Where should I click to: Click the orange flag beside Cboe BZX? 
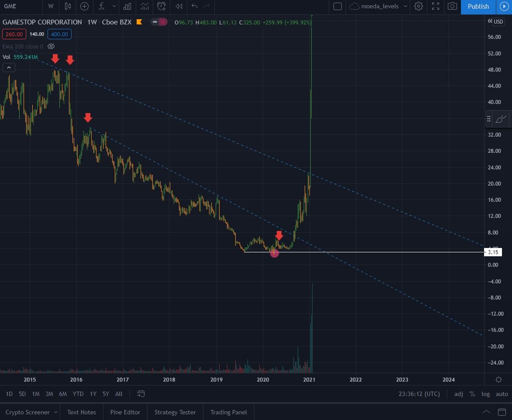(x=139, y=22)
